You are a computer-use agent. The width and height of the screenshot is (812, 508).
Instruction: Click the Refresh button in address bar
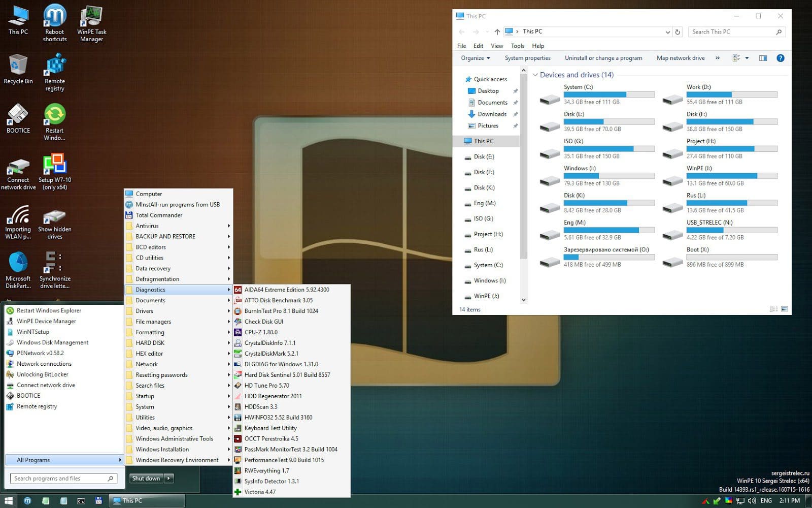678,31
